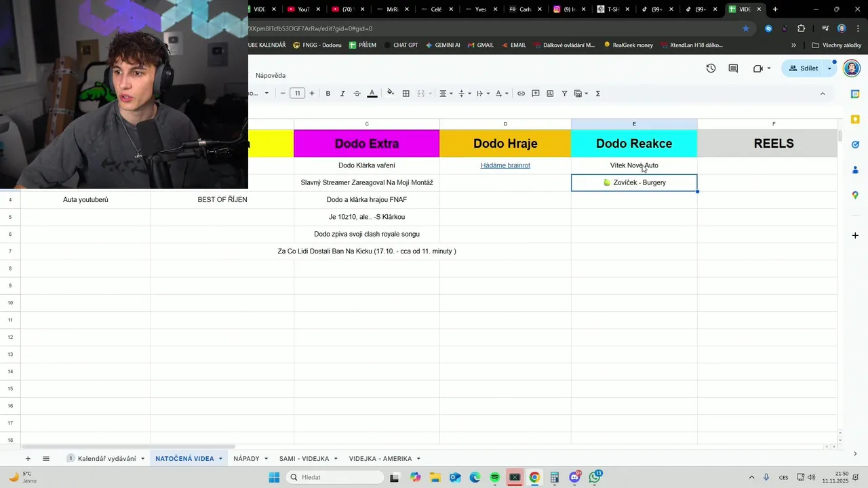The width and height of the screenshot is (868, 488).
Task: Open text wrapping dropdown
Action: click(483, 94)
